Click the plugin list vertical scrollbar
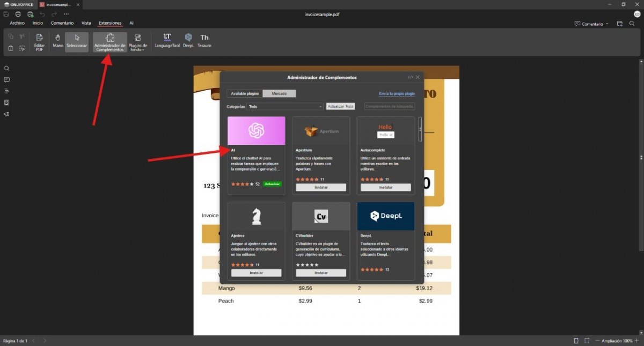 point(420,129)
